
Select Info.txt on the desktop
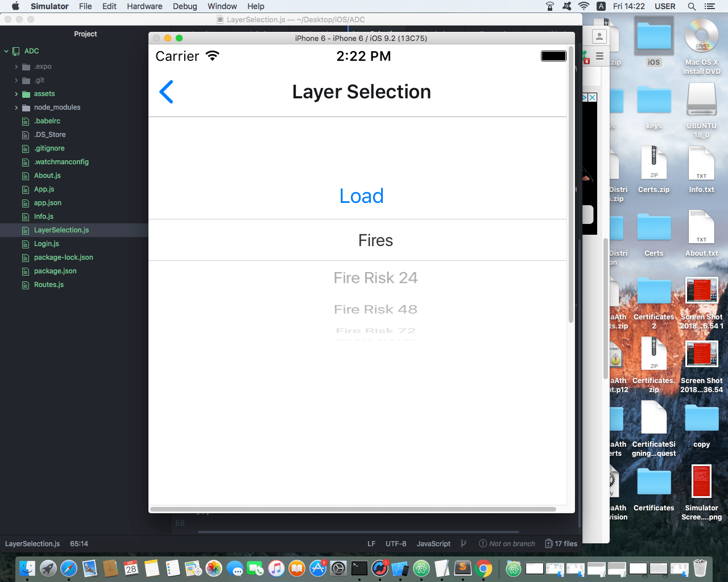point(702,169)
